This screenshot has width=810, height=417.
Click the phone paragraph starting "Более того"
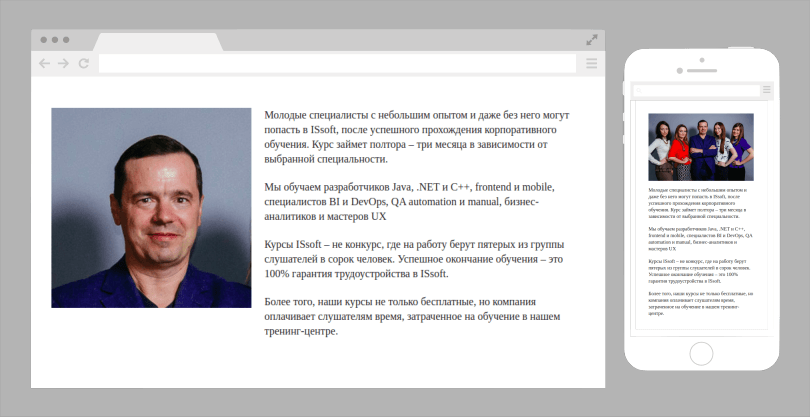tap(700, 303)
